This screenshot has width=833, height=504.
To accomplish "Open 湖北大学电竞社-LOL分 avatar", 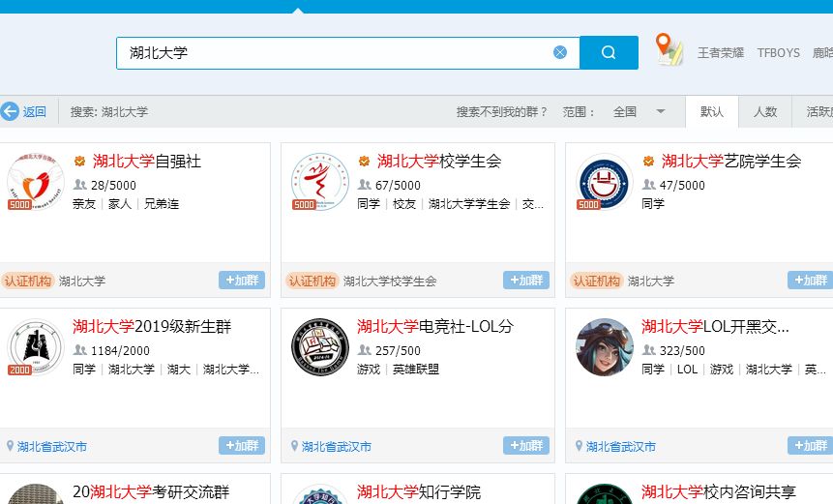I will (320, 346).
